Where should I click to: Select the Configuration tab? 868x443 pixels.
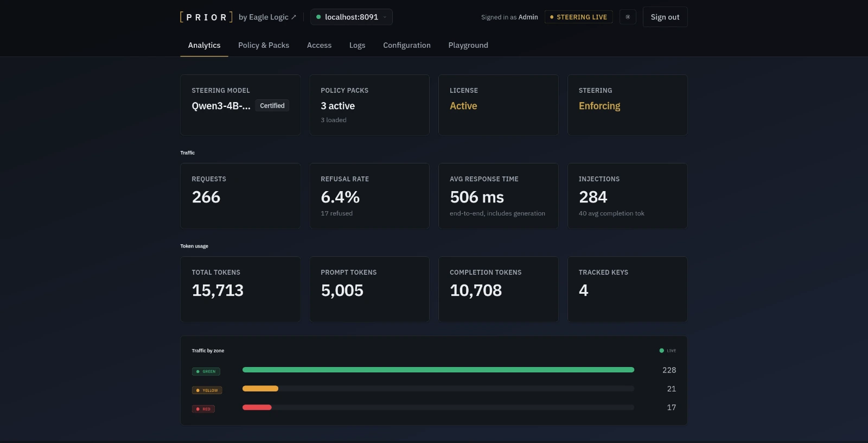pyautogui.click(x=407, y=45)
